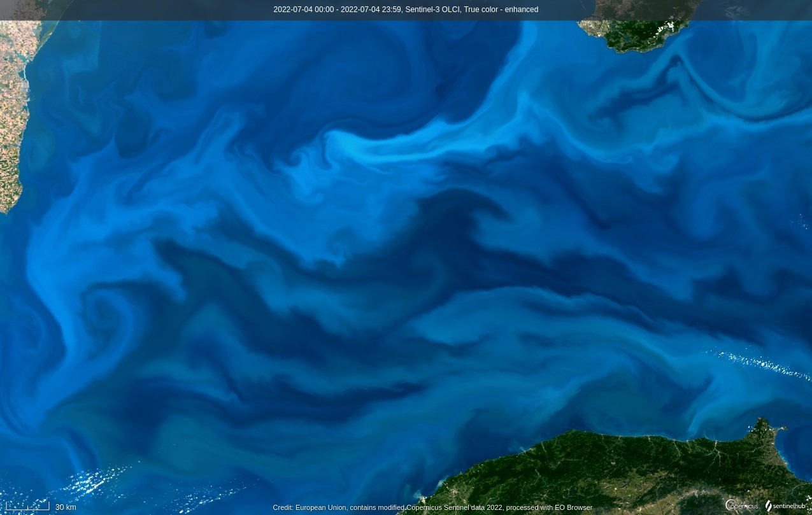Open the EO Browser credit link
812x515 pixels.
(573, 507)
